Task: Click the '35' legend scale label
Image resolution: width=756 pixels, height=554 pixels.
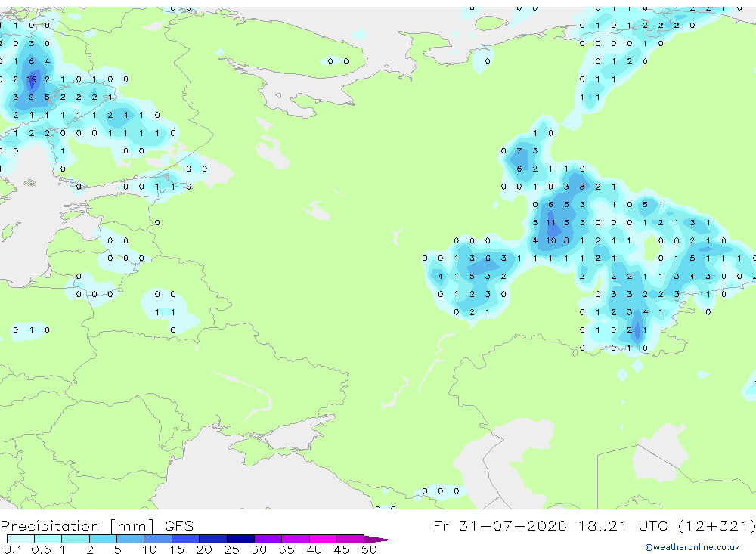Action: (x=287, y=549)
